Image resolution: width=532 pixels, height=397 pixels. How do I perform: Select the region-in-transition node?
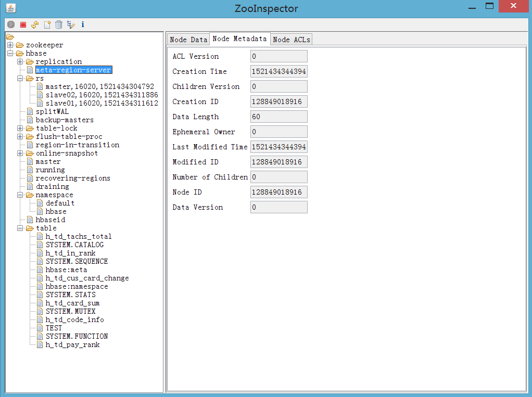coord(78,145)
